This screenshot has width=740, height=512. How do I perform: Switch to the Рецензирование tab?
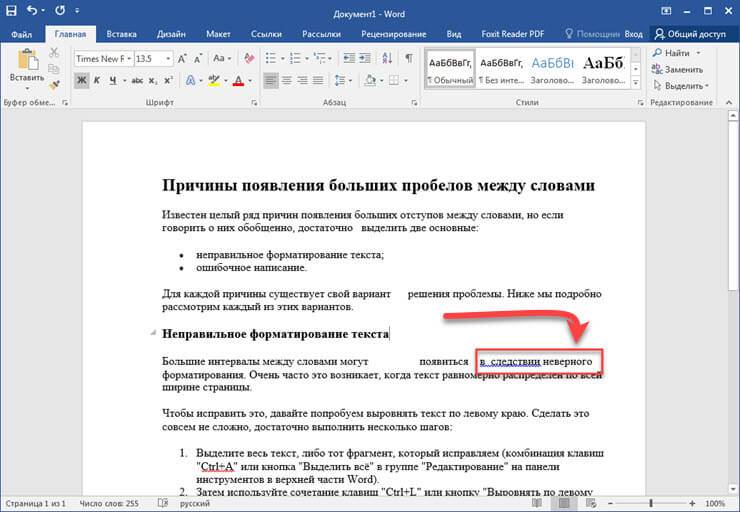click(394, 34)
